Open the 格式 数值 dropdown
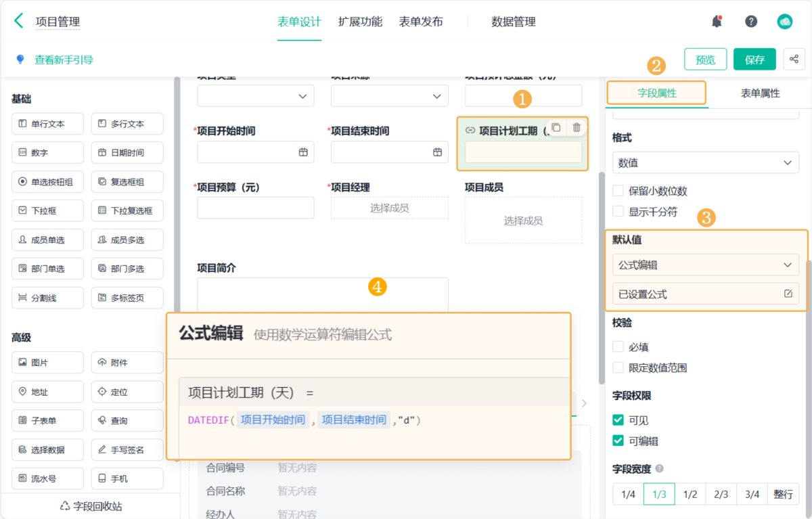The width and height of the screenshot is (812, 519). (x=705, y=162)
